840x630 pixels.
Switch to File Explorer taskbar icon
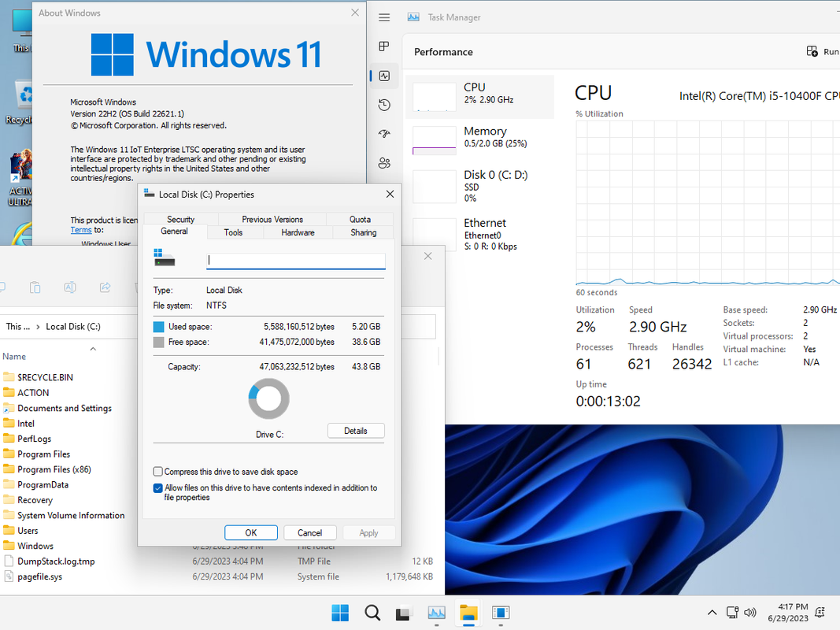(x=468, y=613)
